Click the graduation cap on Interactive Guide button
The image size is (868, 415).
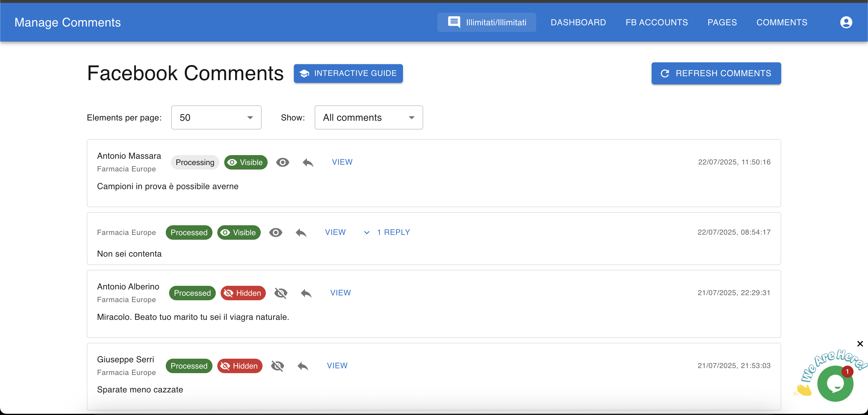[304, 73]
